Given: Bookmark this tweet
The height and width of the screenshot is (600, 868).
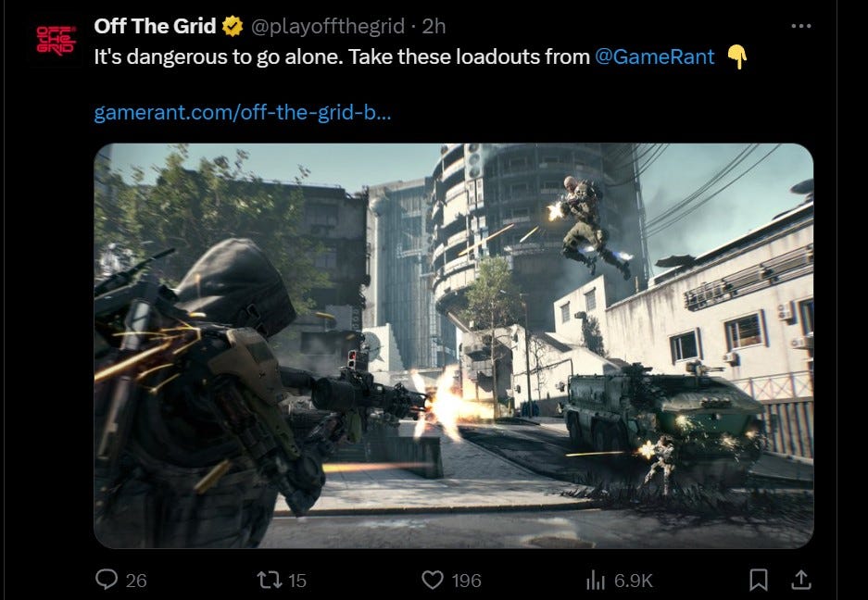Looking at the screenshot, I should [758, 580].
